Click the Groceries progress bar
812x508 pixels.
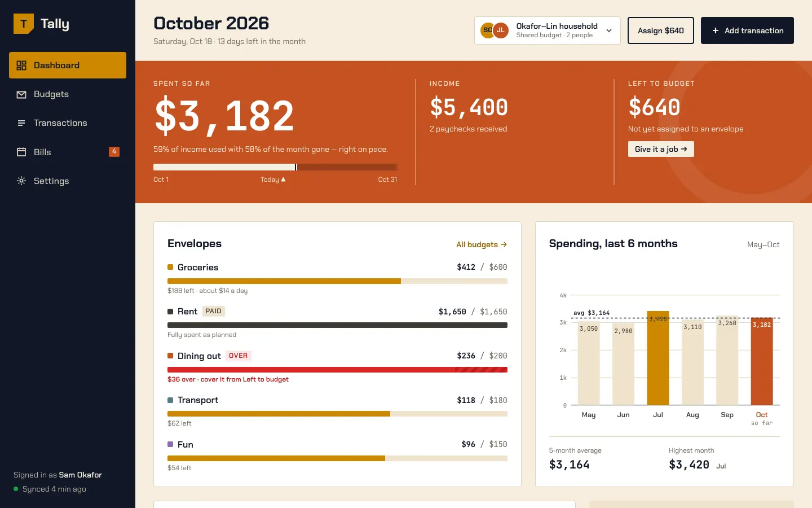[x=337, y=281]
